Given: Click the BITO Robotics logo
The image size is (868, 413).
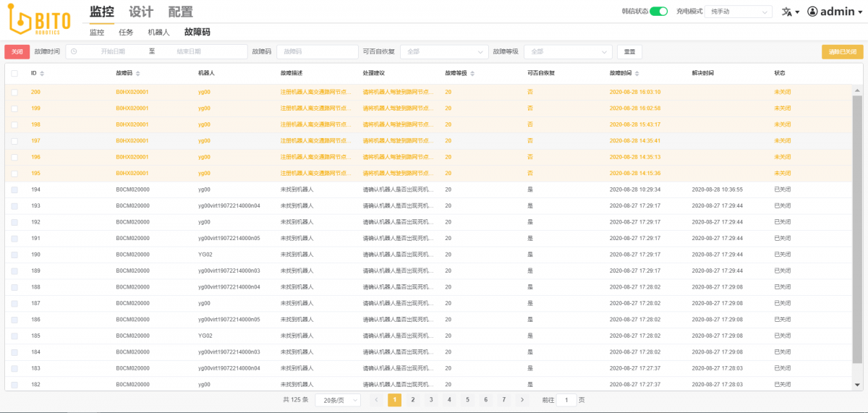Looking at the screenshot, I should click(40, 20).
